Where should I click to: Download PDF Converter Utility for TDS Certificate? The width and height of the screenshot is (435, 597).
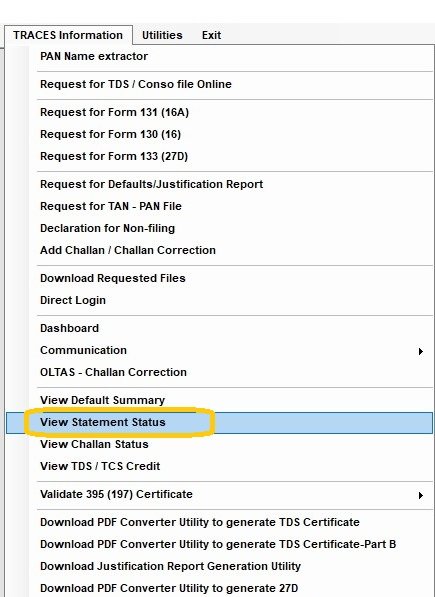[220, 522]
